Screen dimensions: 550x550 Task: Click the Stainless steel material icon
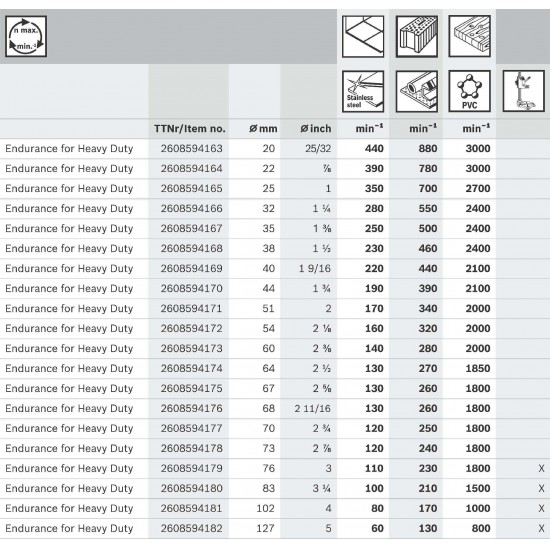click(x=363, y=92)
